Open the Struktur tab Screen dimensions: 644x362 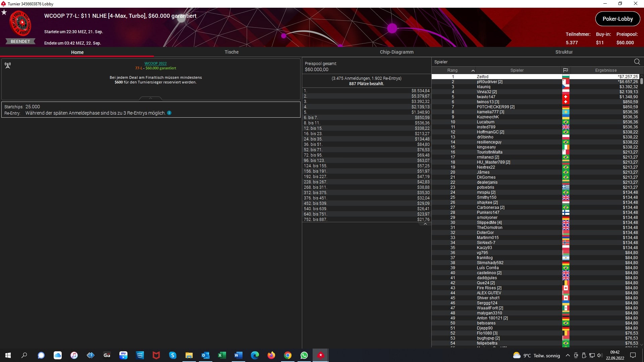coord(564,52)
